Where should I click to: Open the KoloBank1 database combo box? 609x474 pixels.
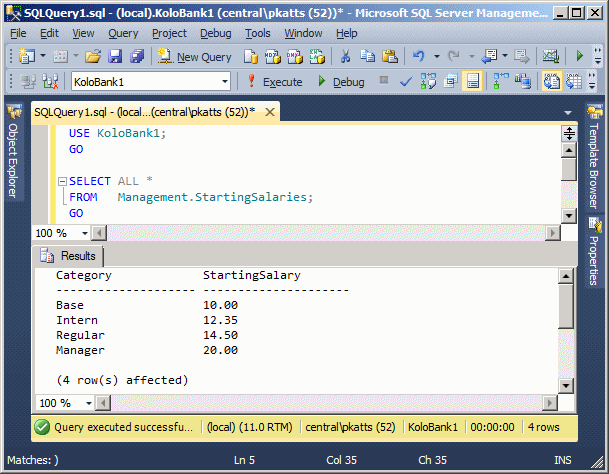[151, 82]
